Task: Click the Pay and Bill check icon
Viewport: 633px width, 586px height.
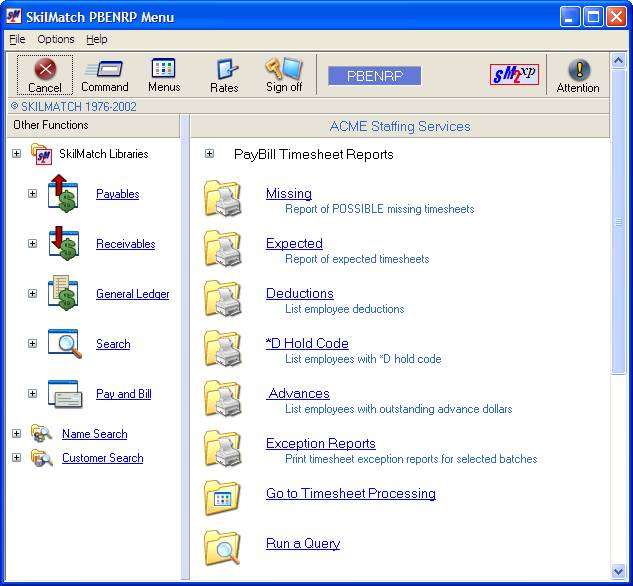Action: click(x=65, y=394)
